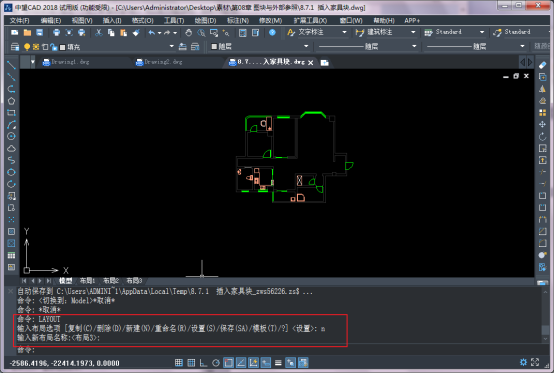Toggle snap mode in the status bar
Image resolution: width=554 pixels, height=374 pixels.
(179, 363)
